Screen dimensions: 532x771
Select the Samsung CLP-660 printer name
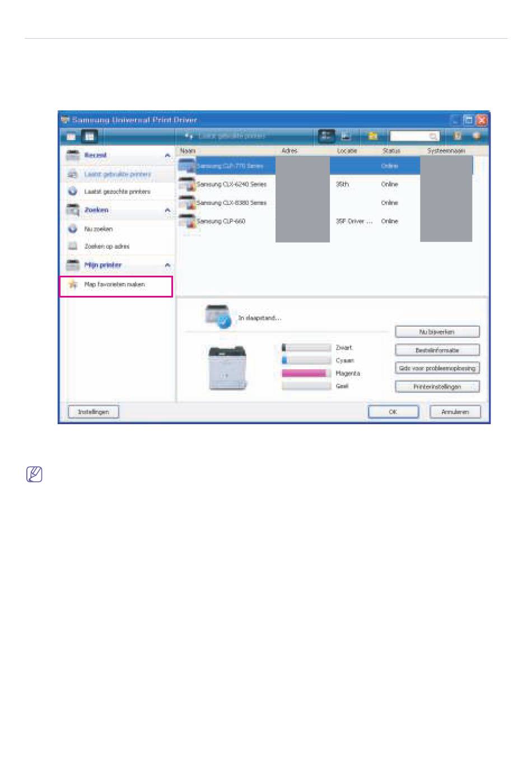click(221, 221)
